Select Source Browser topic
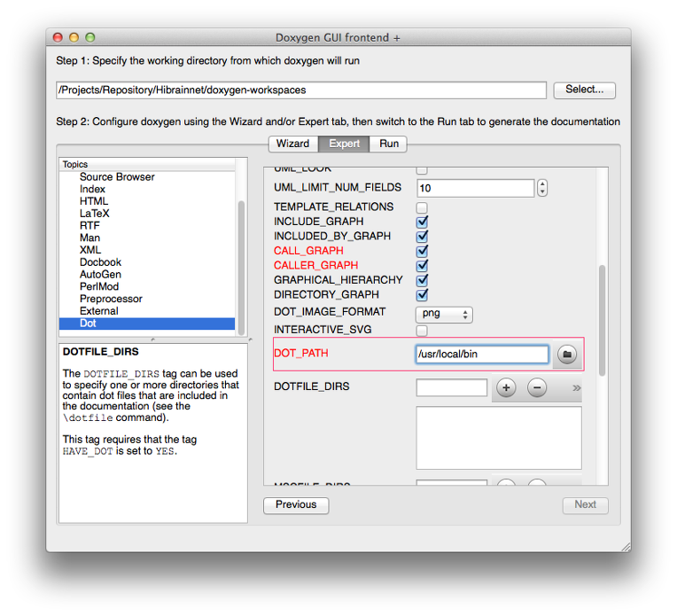This screenshot has width=677, height=616. (117, 177)
